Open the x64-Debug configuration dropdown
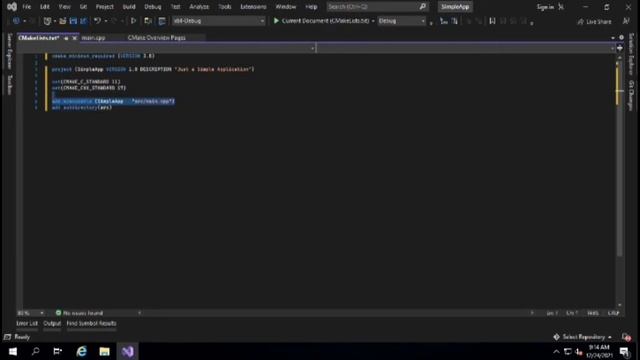The image size is (640, 360). pyautogui.click(x=218, y=21)
